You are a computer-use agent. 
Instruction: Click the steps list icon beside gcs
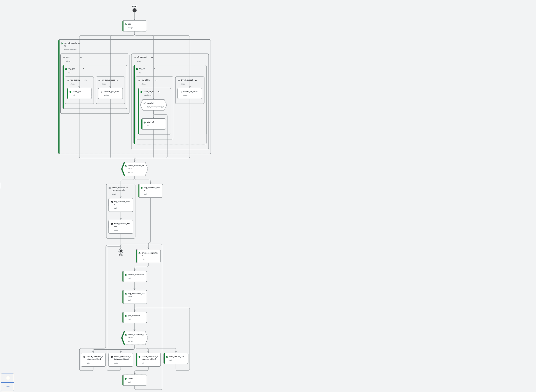(64, 58)
